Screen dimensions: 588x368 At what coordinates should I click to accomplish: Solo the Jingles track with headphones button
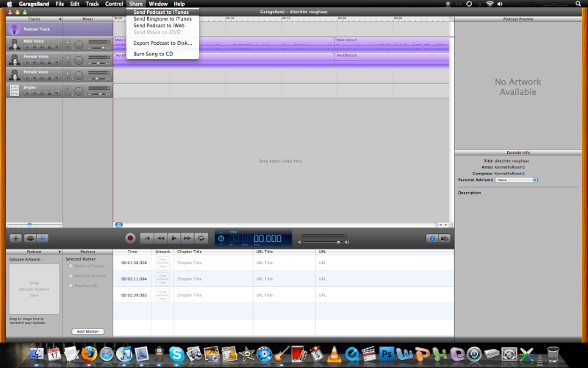(x=42, y=93)
